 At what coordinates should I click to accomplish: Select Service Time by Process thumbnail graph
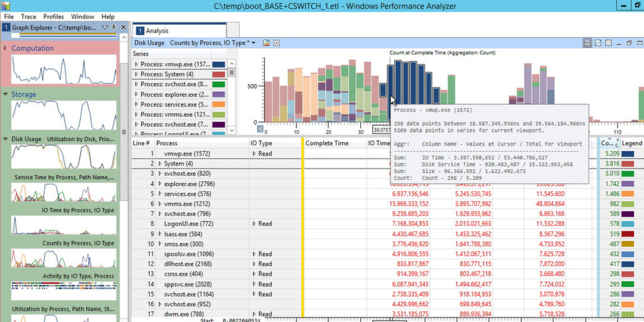[x=64, y=192]
